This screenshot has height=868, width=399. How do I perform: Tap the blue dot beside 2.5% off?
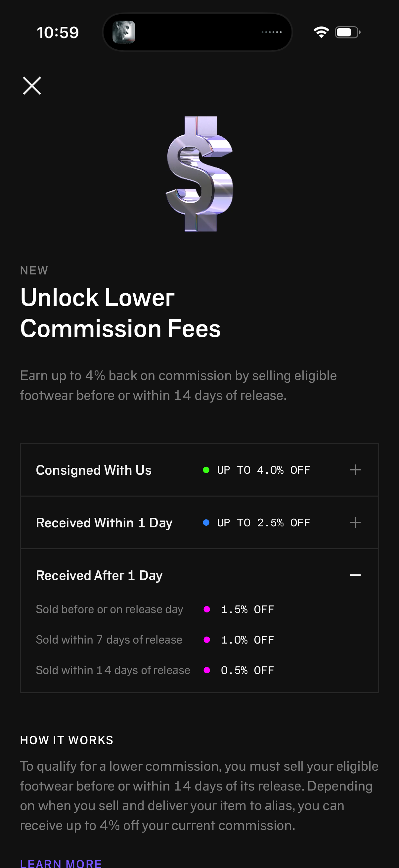click(206, 523)
